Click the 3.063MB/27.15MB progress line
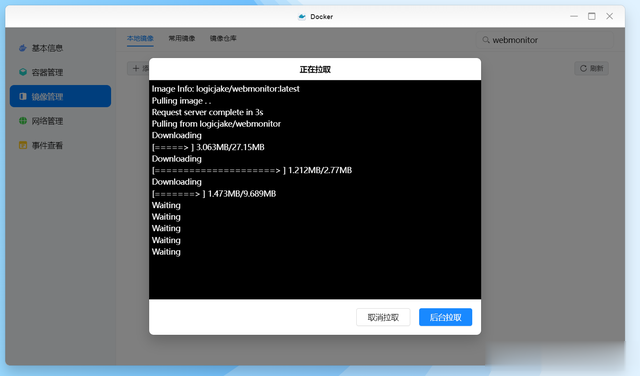The height and width of the screenshot is (376, 640). [x=208, y=147]
